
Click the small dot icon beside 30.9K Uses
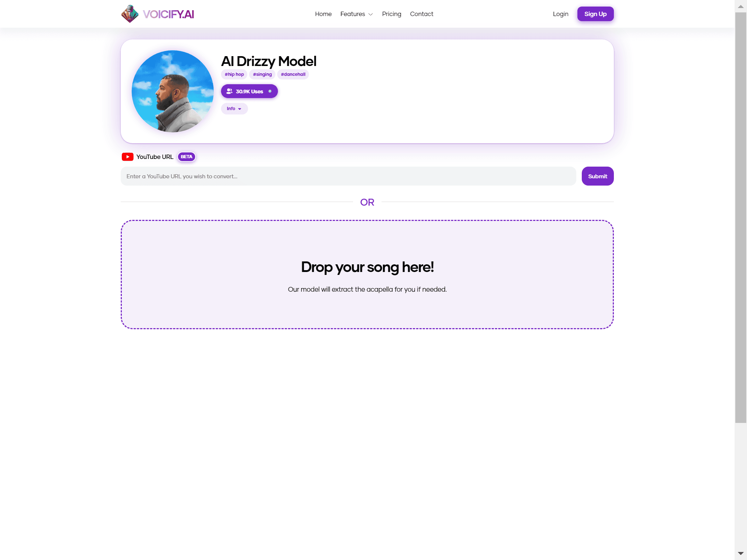coord(270,91)
